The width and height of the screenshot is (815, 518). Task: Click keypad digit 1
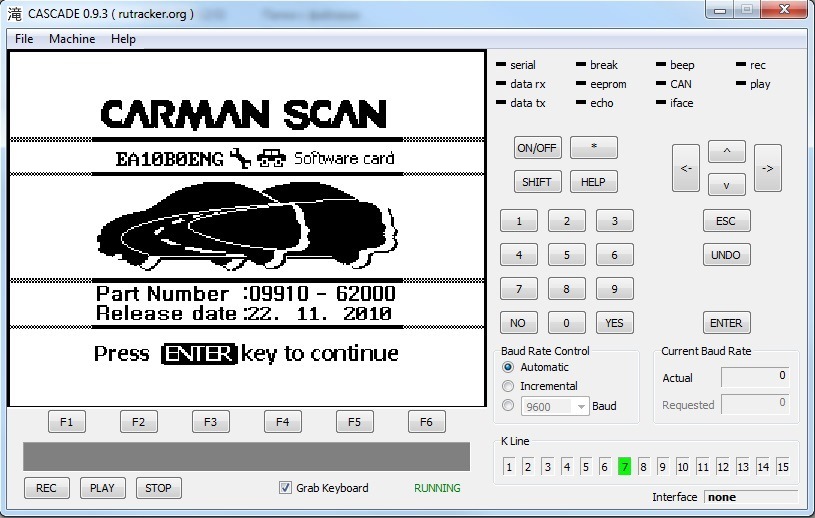click(x=519, y=221)
